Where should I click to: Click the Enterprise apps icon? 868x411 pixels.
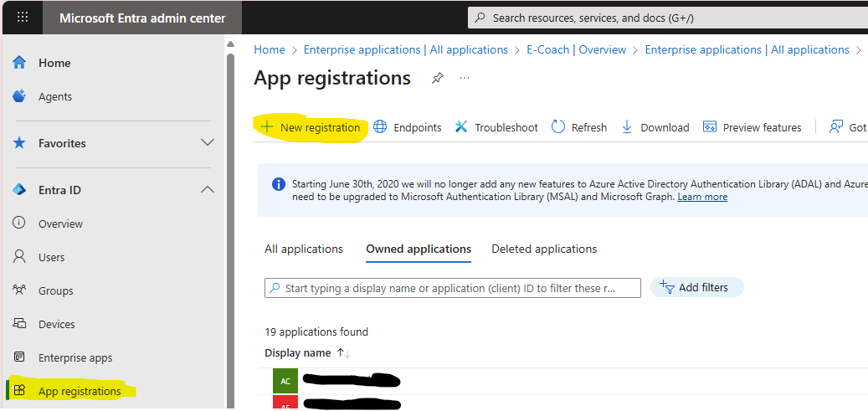tap(19, 357)
